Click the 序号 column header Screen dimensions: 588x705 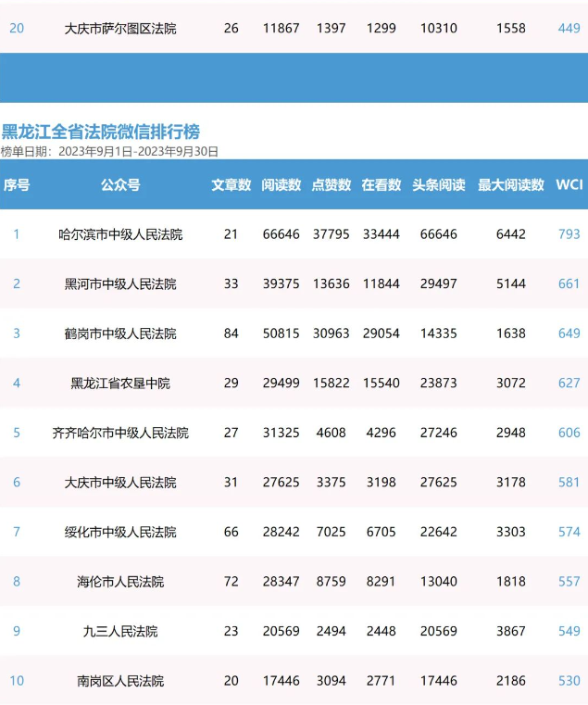17,184
